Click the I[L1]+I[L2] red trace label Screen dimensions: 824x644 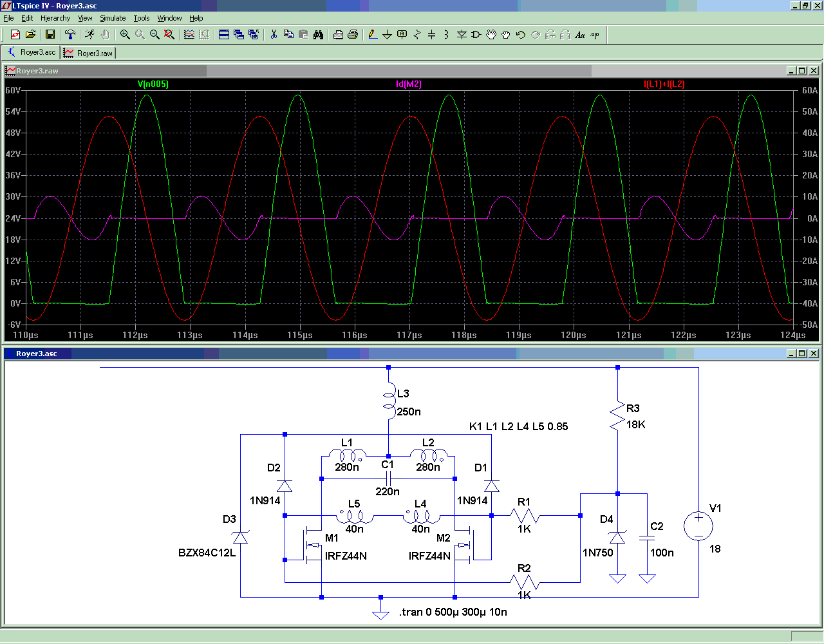[x=664, y=84]
